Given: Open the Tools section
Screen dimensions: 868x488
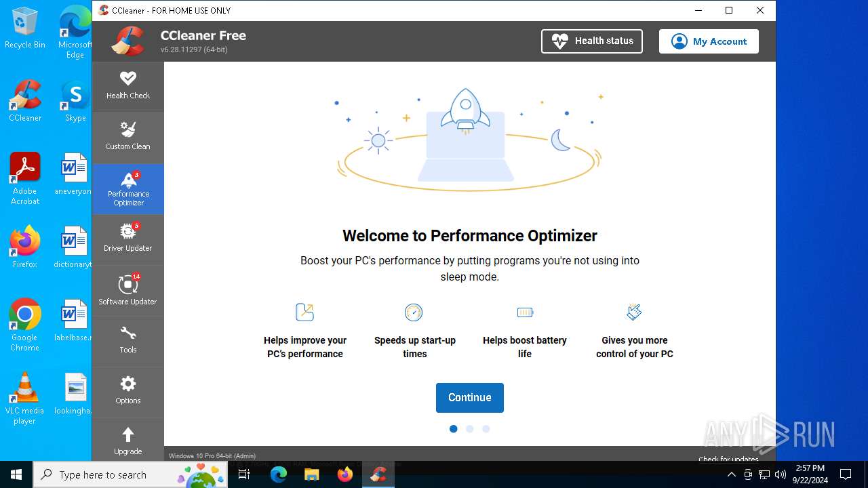Looking at the screenshot, I should click(x=128, y=341).
